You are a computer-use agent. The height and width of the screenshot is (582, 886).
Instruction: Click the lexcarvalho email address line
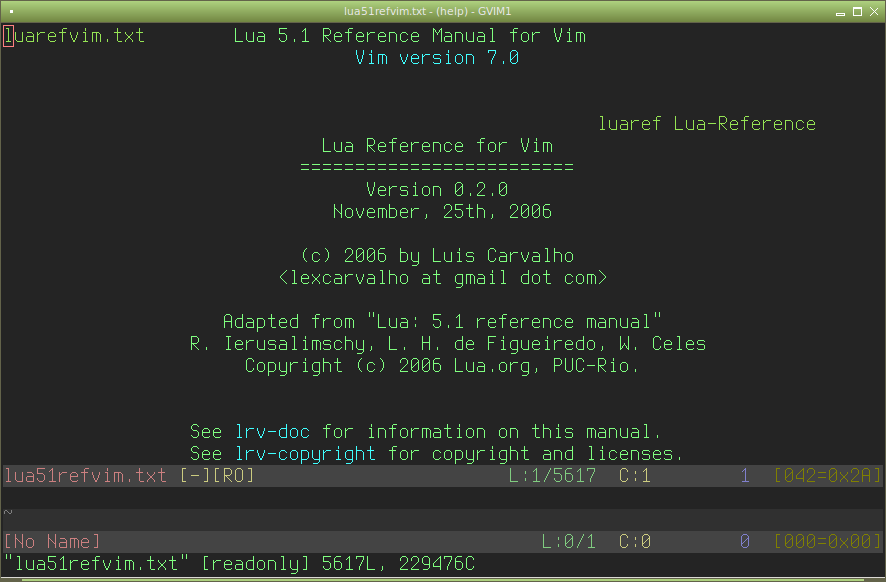(x=442, y=278)
